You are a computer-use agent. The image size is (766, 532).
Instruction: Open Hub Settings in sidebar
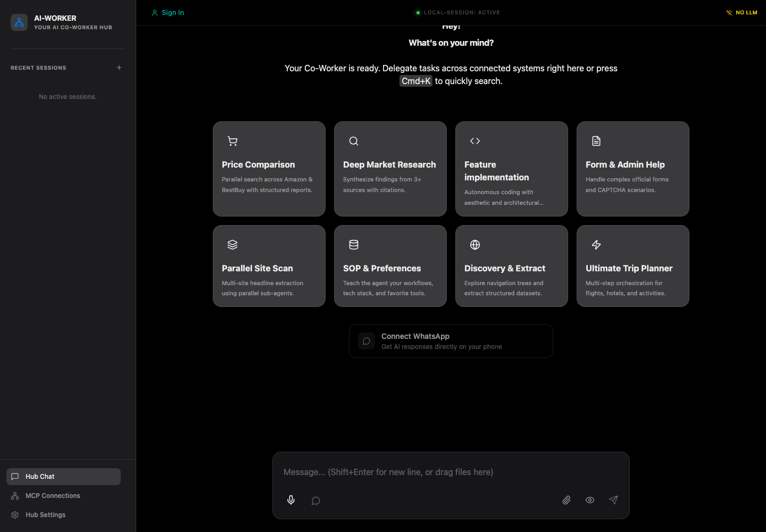[63, 515]
